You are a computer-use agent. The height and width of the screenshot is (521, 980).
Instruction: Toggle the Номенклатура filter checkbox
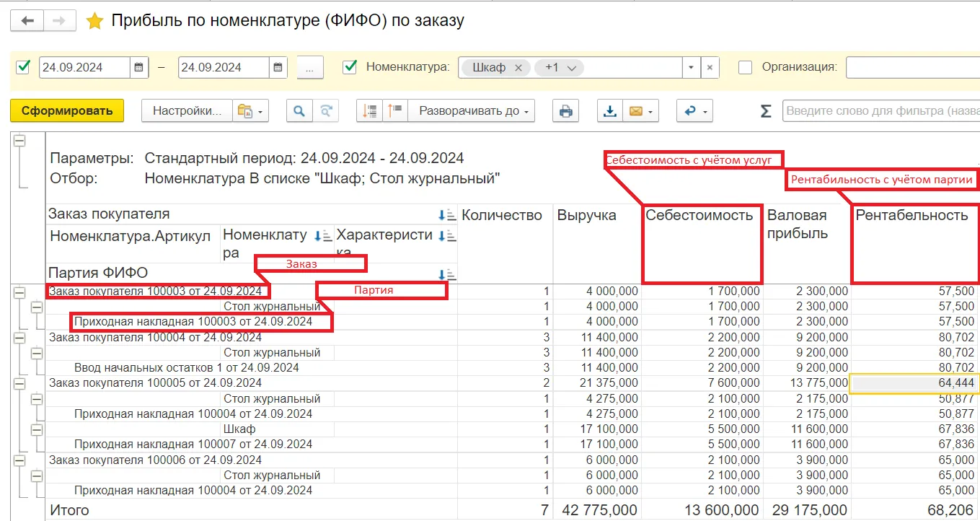350,66
